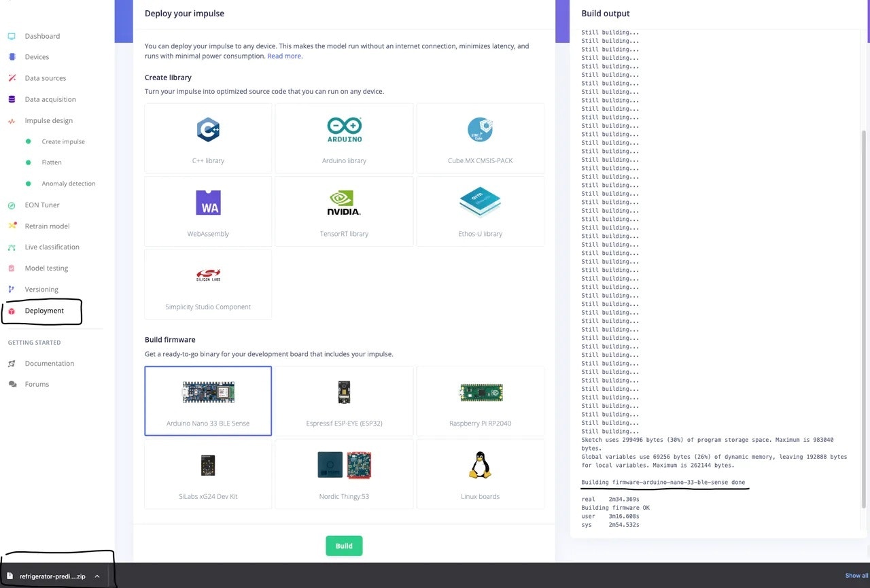Viewport: 870px width, 588px height.
Task: Click the Versioning branch icon
Action: coord(12,289)
